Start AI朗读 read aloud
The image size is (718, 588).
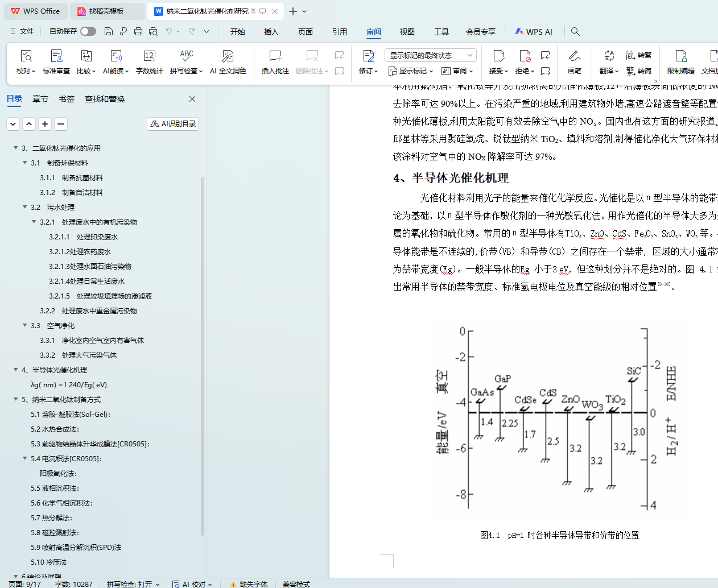(116, 62)
